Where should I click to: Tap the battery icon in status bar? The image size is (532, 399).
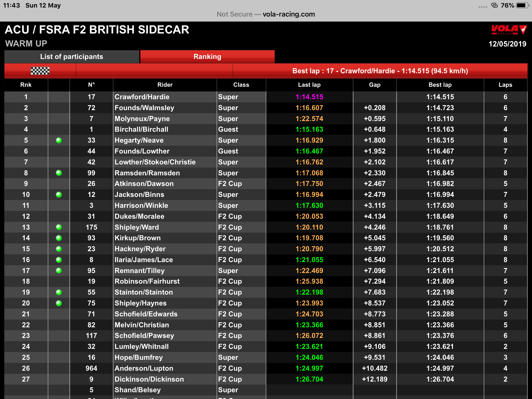[x=522, y=5]
